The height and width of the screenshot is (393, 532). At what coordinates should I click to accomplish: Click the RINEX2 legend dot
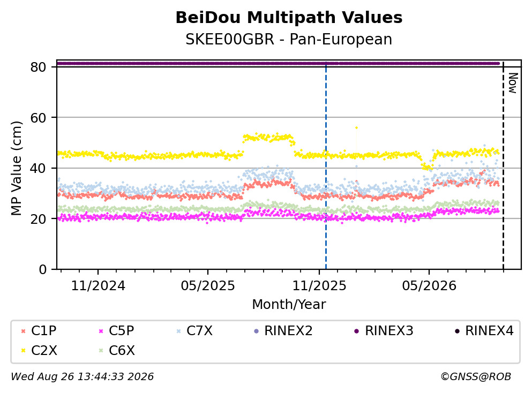click(x=256, y=331)
